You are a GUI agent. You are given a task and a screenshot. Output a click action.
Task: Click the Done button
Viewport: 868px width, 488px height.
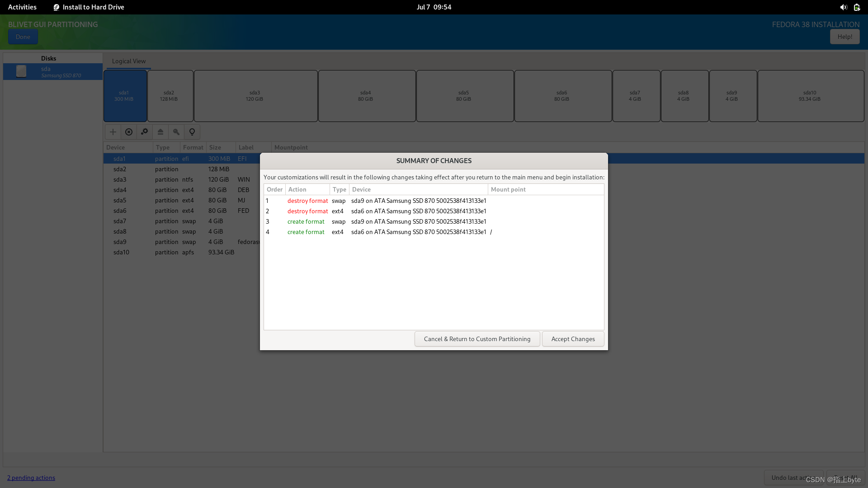23,37
